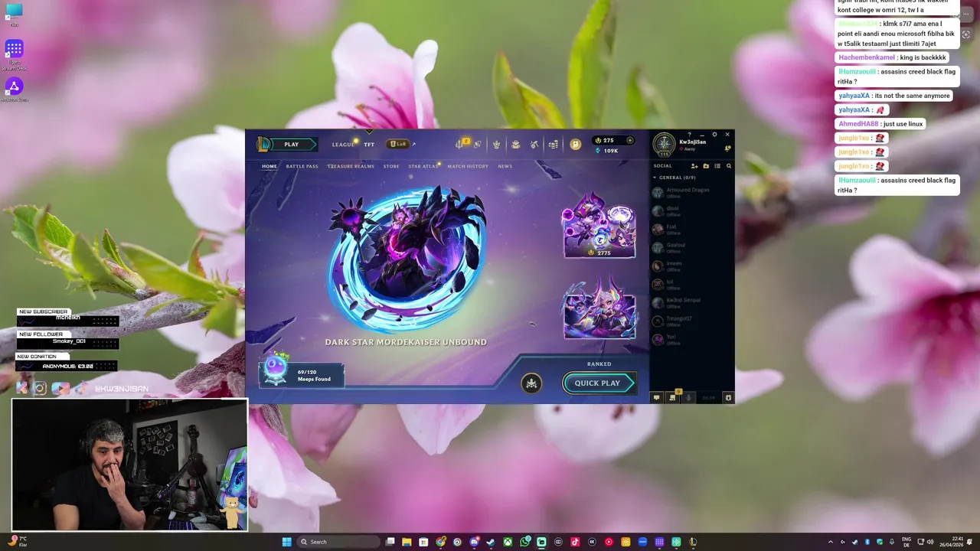The height and width of the screenshot is (551, 980).
Task: Open Windows Start menu
Action: 286,542
